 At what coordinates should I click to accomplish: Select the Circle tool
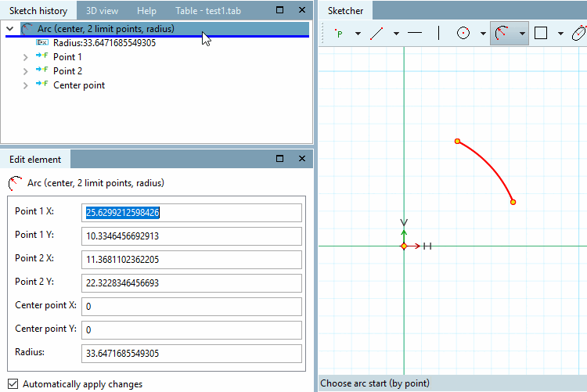pos(463,34)
